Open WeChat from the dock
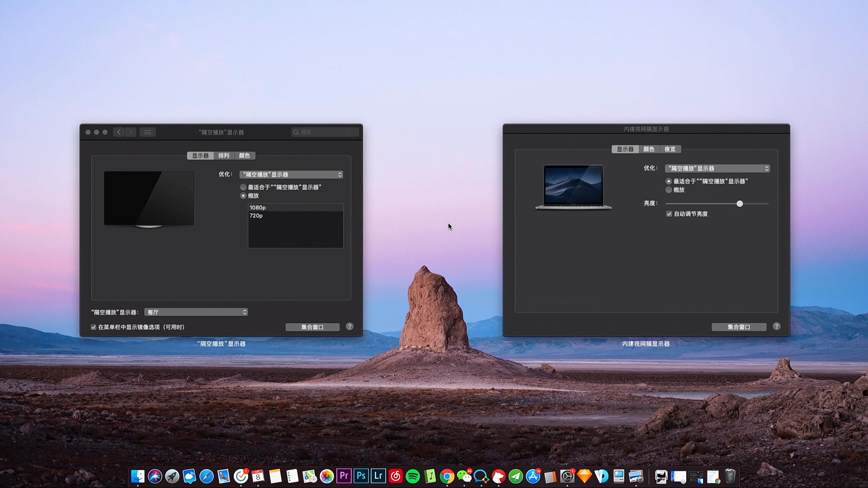The width and height of the screenshot is (868, 488). click(x=464, y=476)
